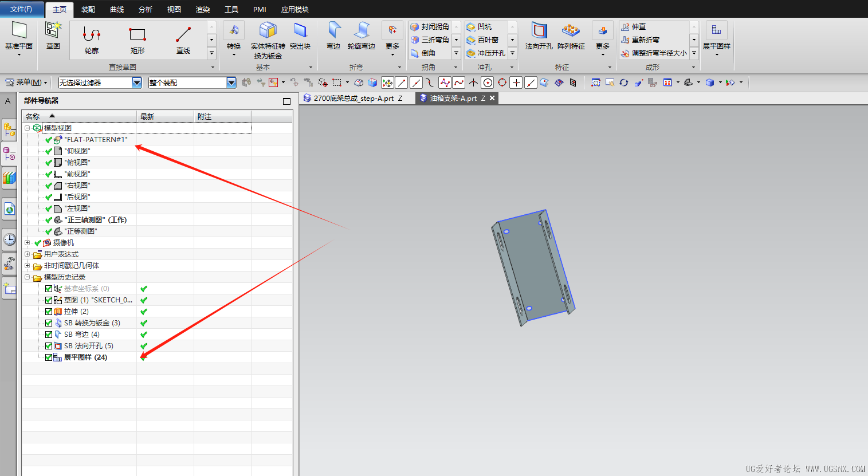Image resolution: width=868 pixels, height=476 pixels.
Task: Toggle checkbox for SB 转换为钣金 (3)
Action: pyautogui.click(x=49, y=323)
